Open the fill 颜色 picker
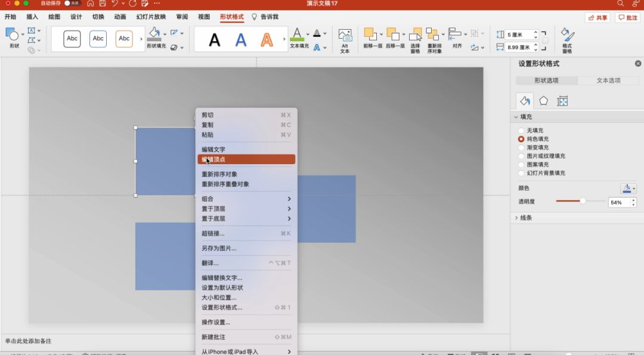This screenshot has width=644, height=355. coord(628,188)
